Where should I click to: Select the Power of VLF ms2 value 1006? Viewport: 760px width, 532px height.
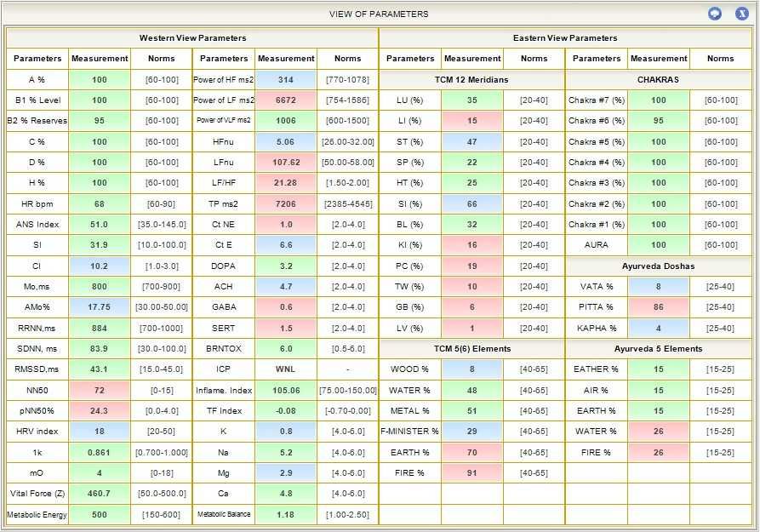(286, 121)
